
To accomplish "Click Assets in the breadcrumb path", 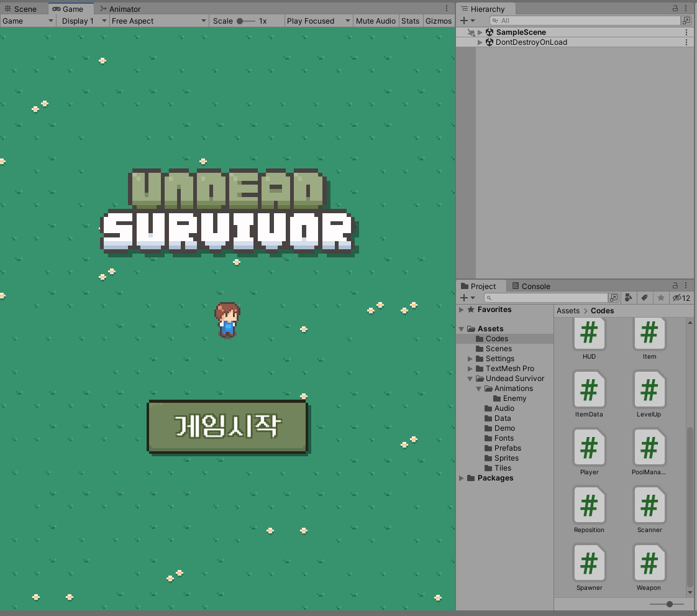I will point(568,311).
